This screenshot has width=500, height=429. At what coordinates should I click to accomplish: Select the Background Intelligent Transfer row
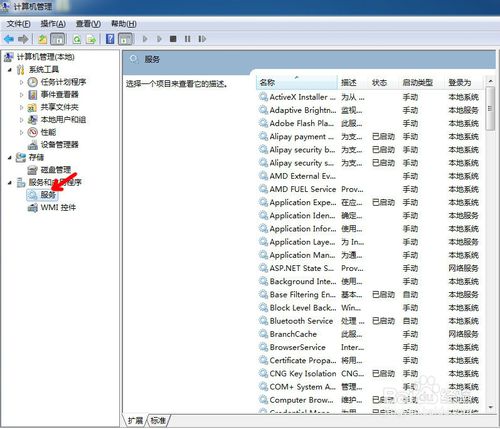369,282
